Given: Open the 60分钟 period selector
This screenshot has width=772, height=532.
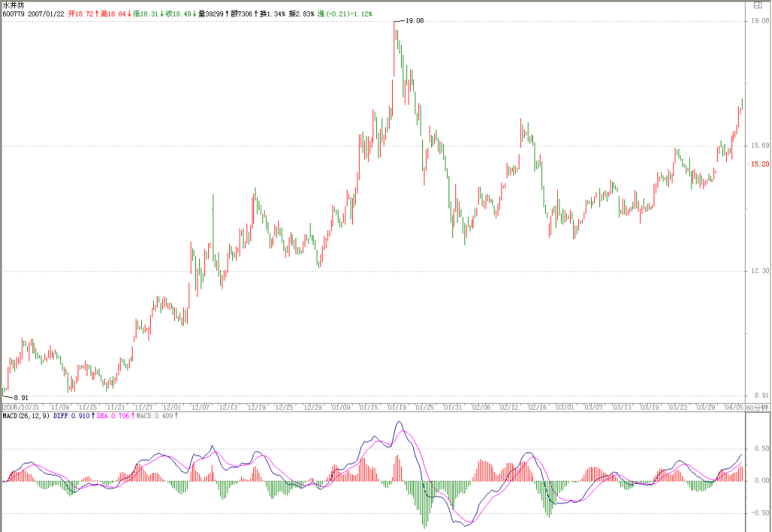Looking at the screenshot, I should pyautogui.click(x=757, y=408).
